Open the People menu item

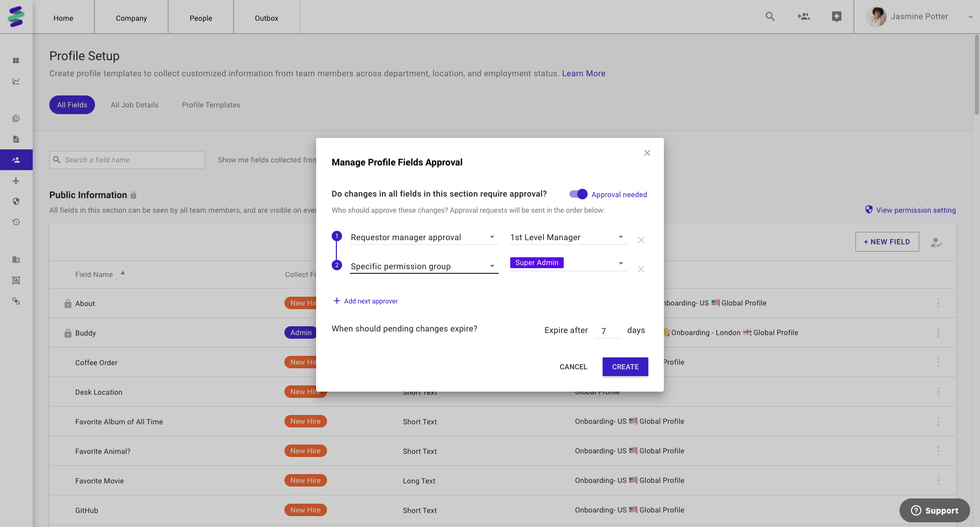tap(201, 18)
